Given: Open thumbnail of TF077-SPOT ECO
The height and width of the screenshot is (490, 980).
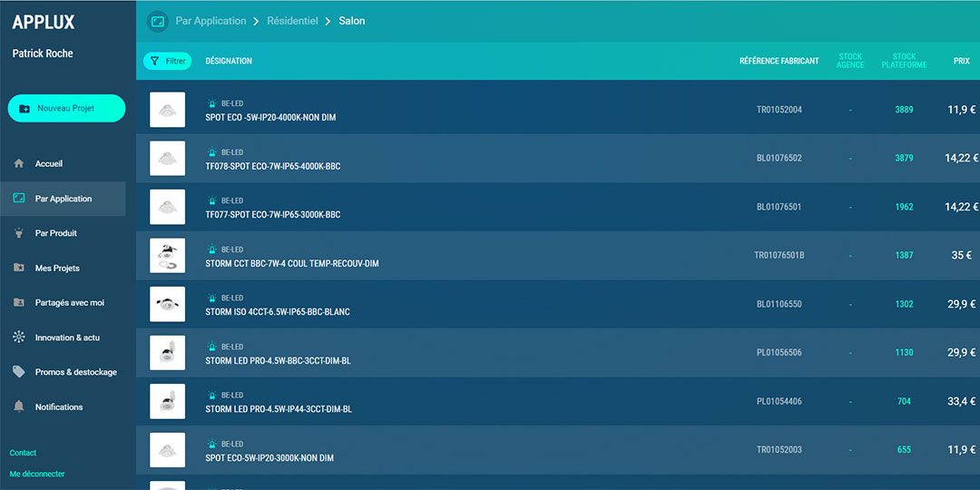Looking at the screenshot, I should pyautogui.click(x=168, y=207).
